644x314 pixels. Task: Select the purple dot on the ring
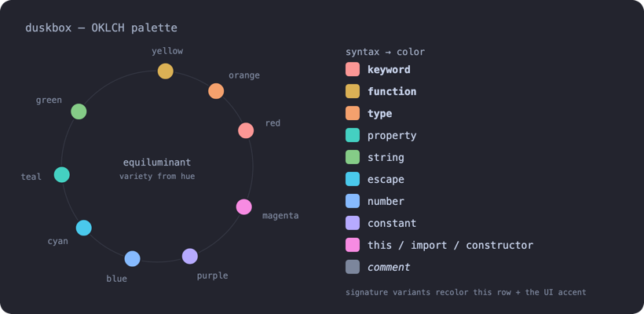[190, 256]
